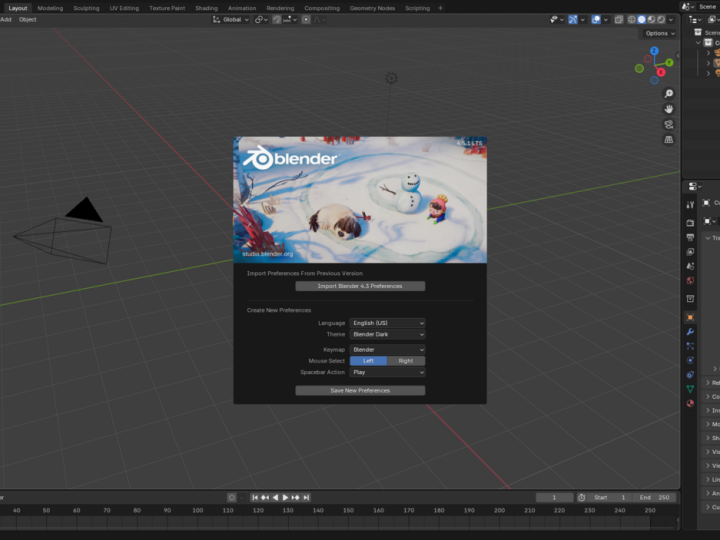The image size is (720, 540).
Task: Toggle proportional editing circle button
Action: click(x=306, y=20)
